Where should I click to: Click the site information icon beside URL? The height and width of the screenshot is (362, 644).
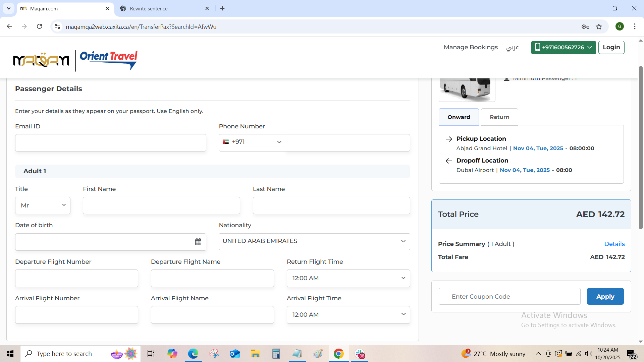coord(57,26)
